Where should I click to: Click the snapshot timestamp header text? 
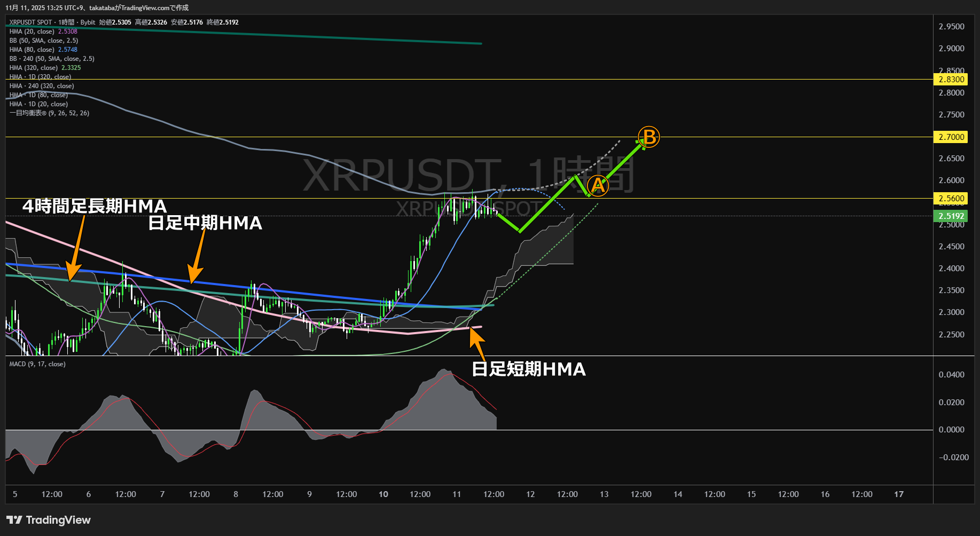pyautogui.click(x=97, y=8)
